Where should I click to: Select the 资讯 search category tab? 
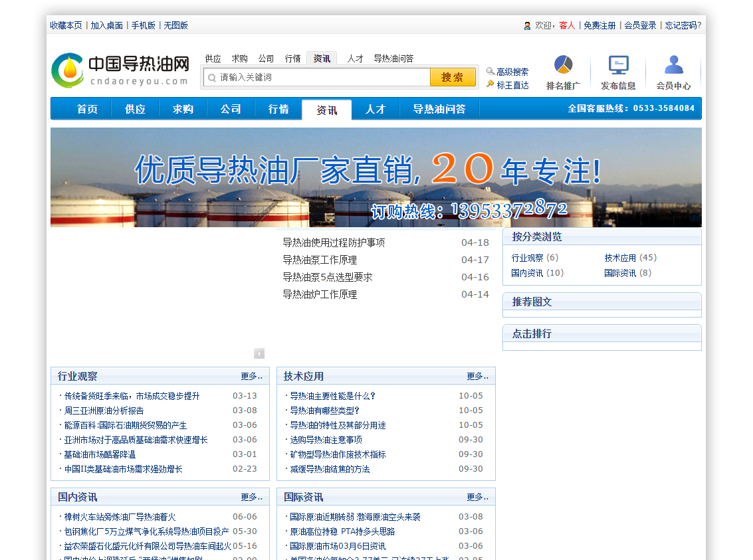tap(322, 58)
